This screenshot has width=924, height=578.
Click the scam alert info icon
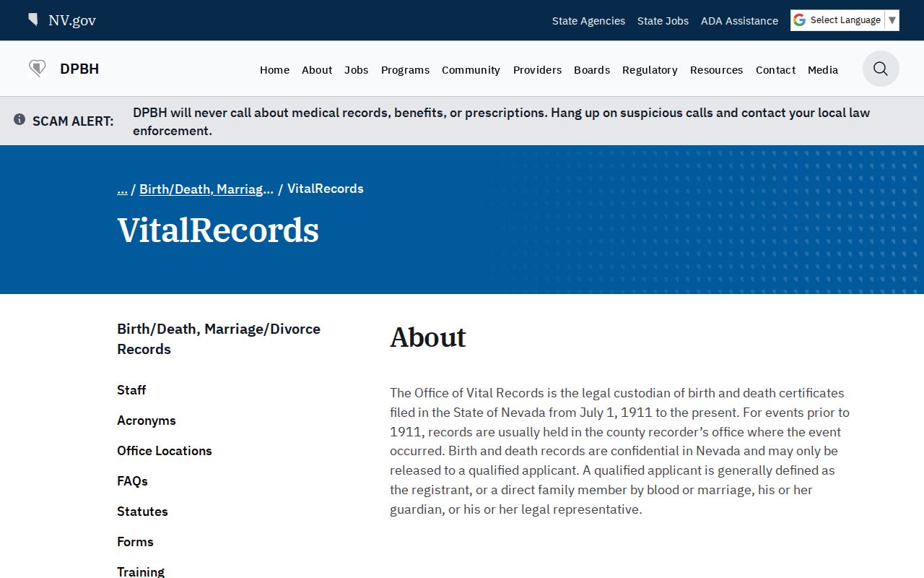pos(19,119)
